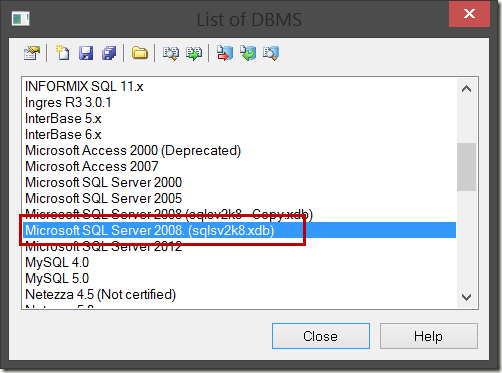Select Microsoft SQL Server 2008. (sqlsv2k8.xdb)
Screen dimensions: 502x373
pos(239,231)
